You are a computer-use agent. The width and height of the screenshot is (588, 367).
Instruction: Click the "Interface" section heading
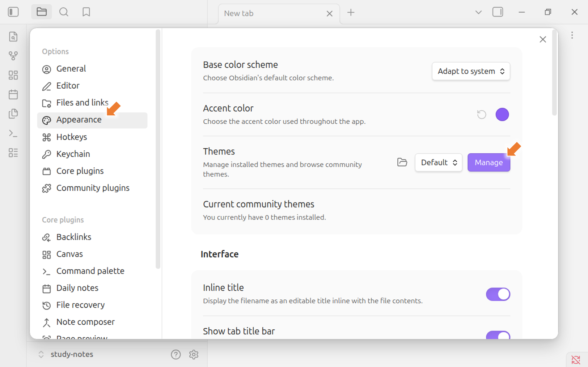pyautogui.click(x=220, y=254)
